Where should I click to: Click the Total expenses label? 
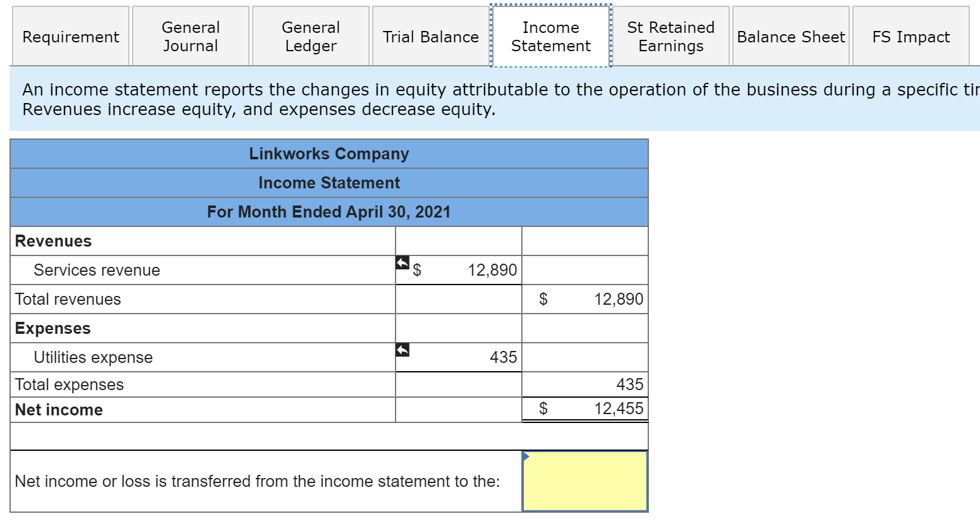(x=69, y=384)
